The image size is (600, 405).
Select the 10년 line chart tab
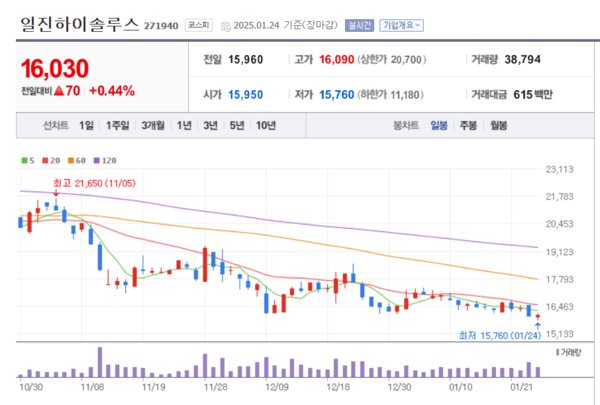point(266,125)
